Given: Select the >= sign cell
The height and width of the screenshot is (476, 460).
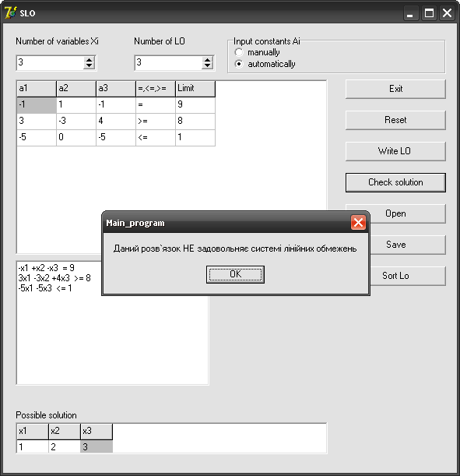Looking at the screenshot, I should coord(156,122).
